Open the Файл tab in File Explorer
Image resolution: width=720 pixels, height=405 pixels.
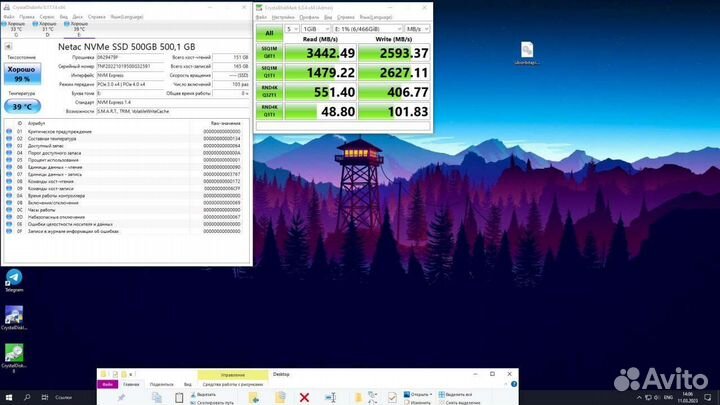tap(107, 384)
